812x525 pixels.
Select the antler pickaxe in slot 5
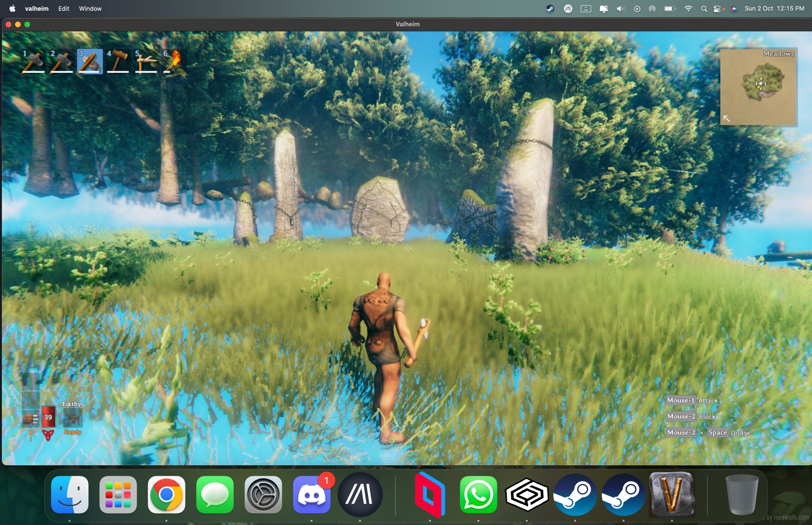point(146,61)
